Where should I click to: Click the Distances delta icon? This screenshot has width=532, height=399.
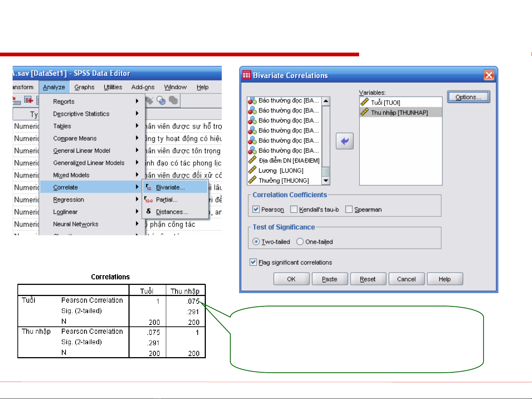click(148, 212)
